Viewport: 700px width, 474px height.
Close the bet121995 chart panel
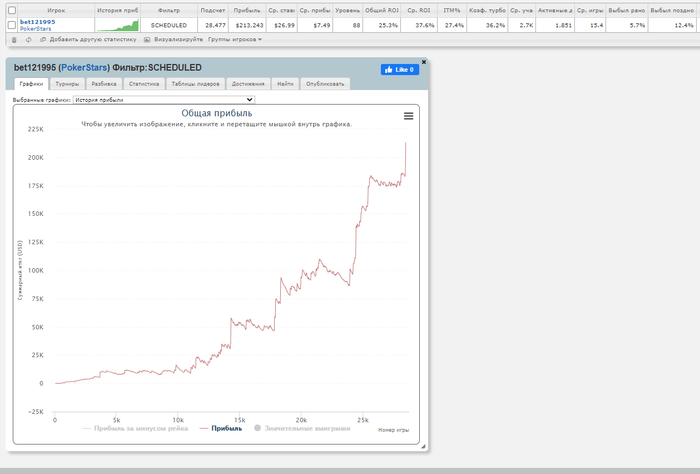424,62
